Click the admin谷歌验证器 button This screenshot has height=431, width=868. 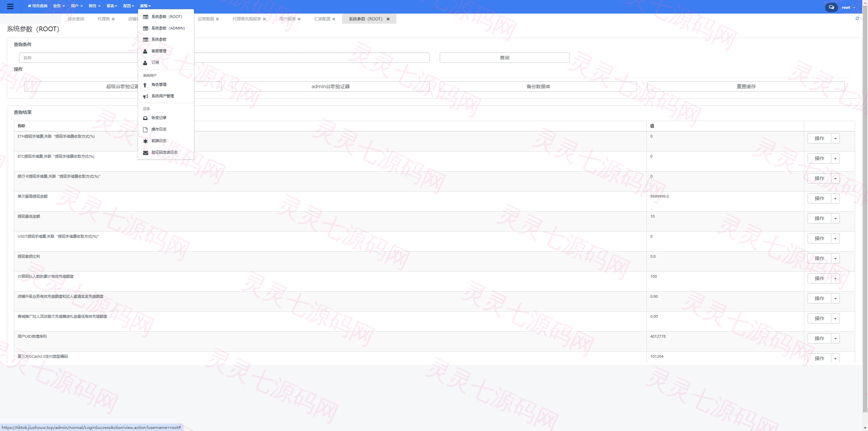[x=331, y=86]
